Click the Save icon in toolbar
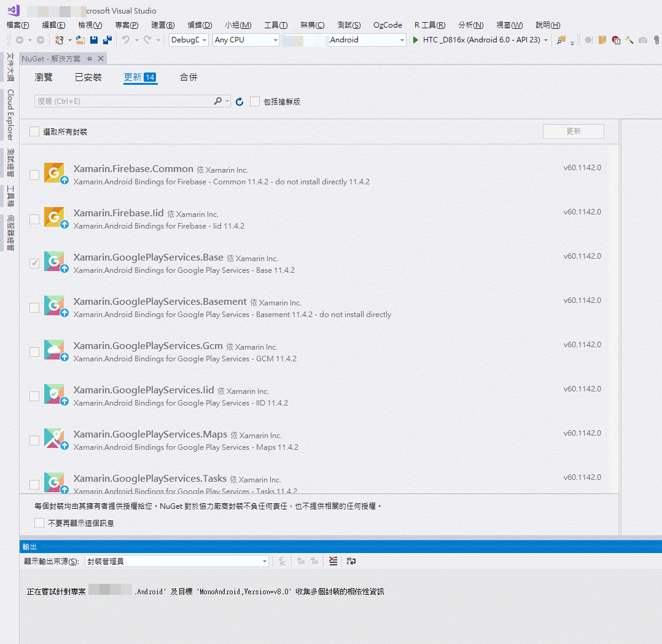The image size is (662, 644). pyautogui.click(x=94, y=40)
